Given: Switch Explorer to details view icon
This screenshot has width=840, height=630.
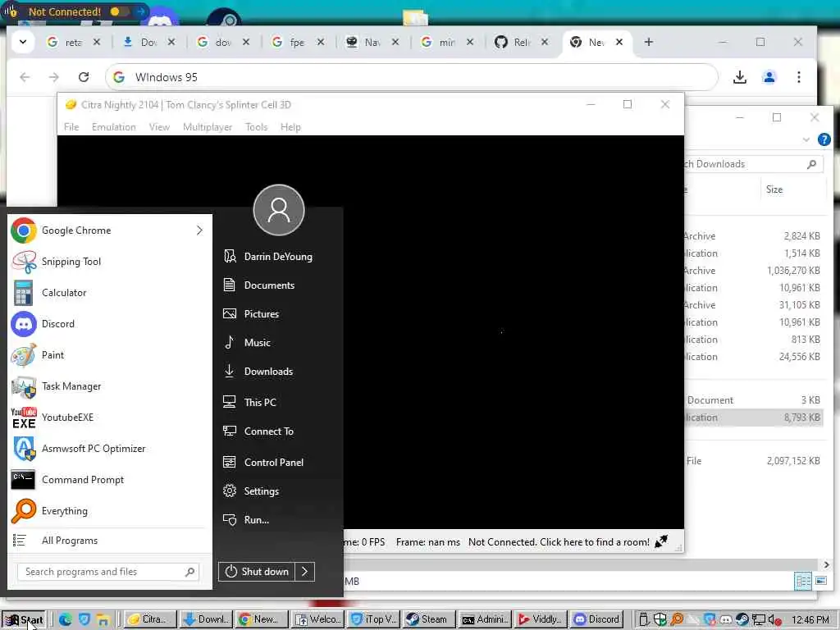Looking at the screenshot, I should point(802,581).
